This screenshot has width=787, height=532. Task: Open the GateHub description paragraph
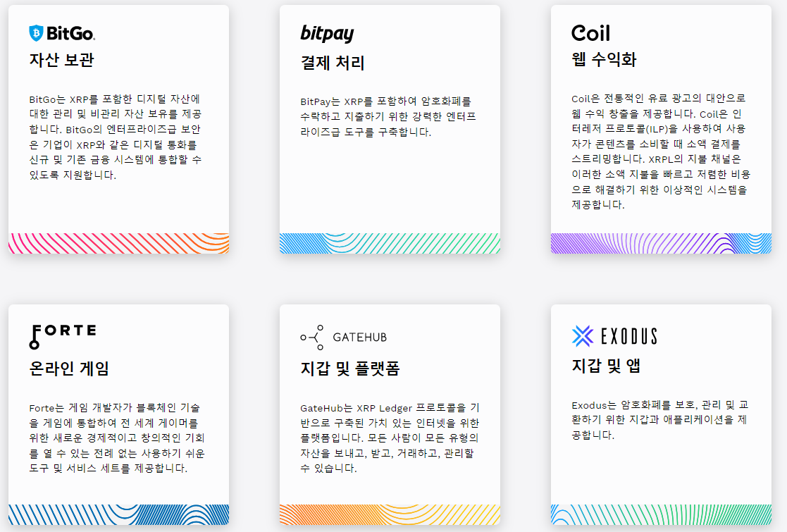pyautogui.click(x=390, y=438)
